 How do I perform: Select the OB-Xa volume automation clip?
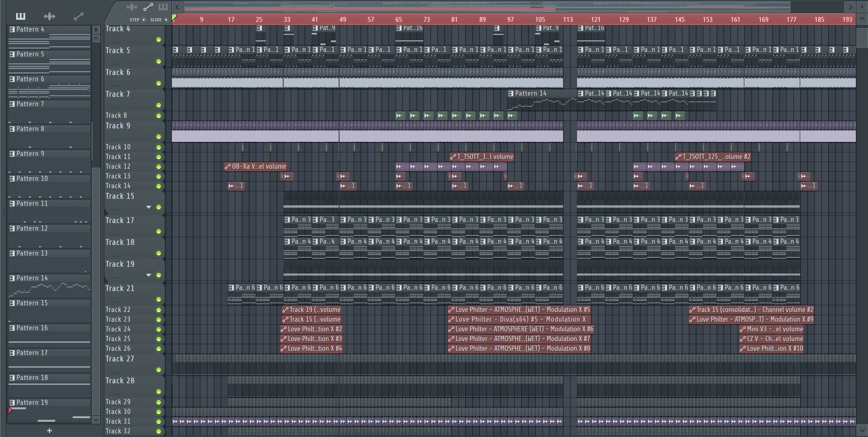[256, 166]
